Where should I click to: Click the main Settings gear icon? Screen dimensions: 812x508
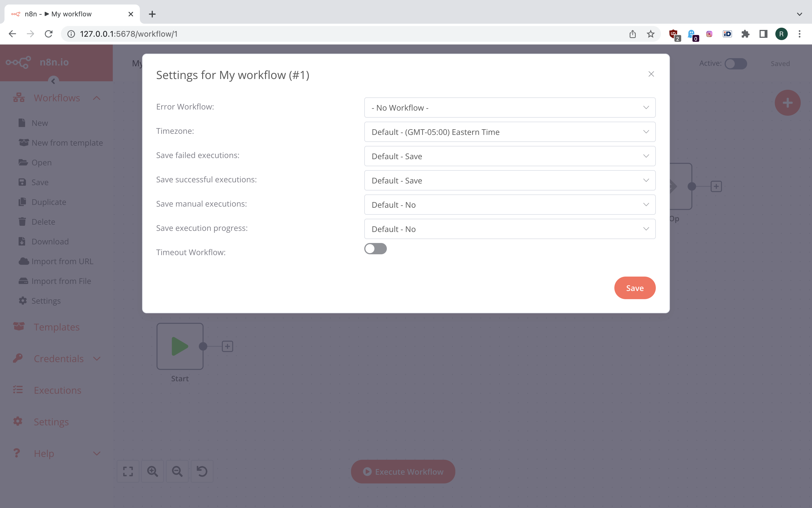[x=18, y=421]
